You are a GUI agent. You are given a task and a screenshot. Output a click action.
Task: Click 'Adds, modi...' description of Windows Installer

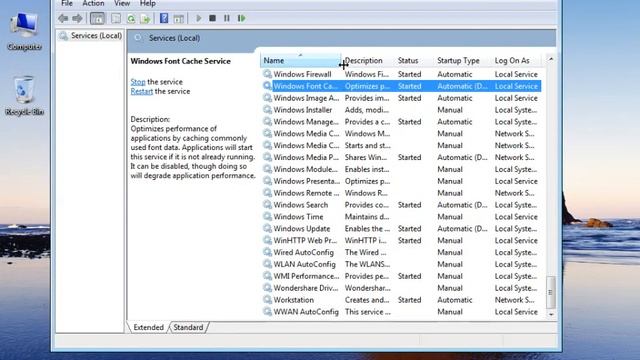point(367,110)
